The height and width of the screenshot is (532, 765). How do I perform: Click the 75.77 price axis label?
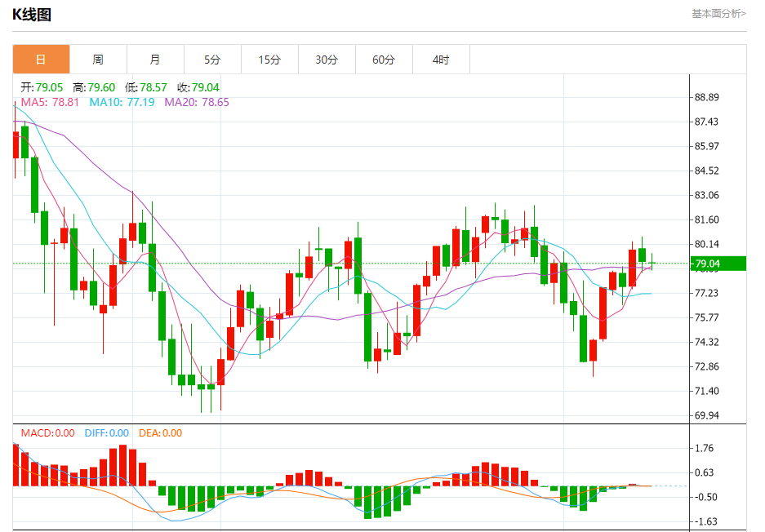click(x=706, y=317)
